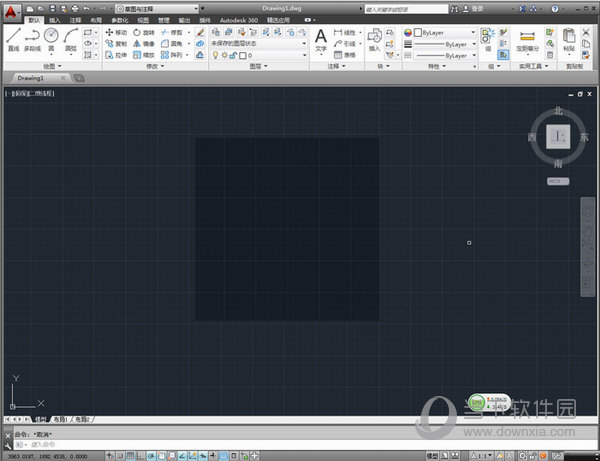This screenshot has height=461, width=600.
Task: Click the Group (组) tool icon
Action: click(x=488, y=40)
